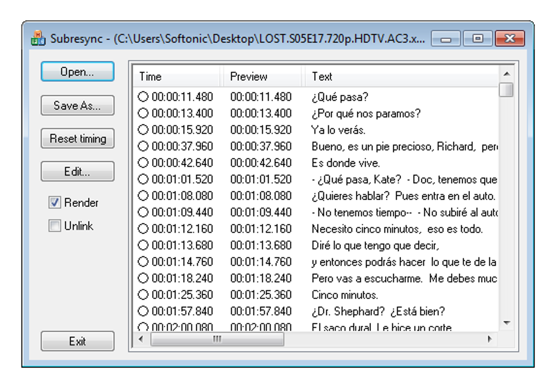Click the vertical scrollbar up arrow
Screen dimensions: 558x392
507,74
